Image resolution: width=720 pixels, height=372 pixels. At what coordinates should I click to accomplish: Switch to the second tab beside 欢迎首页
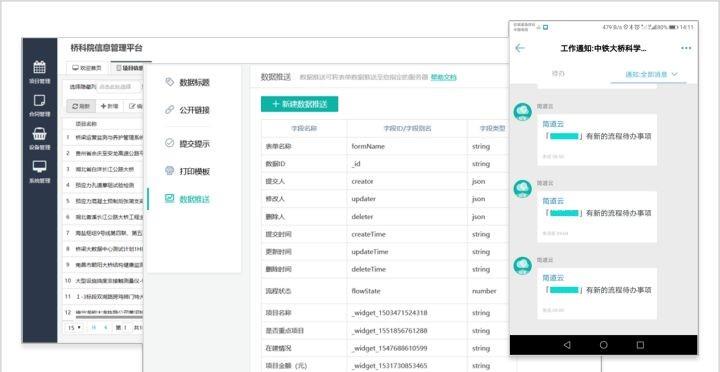(x=127, y=68)
